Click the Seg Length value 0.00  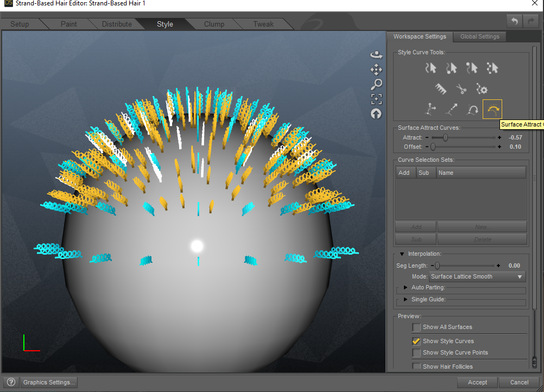pyautogui.click(x=514, y=265)
